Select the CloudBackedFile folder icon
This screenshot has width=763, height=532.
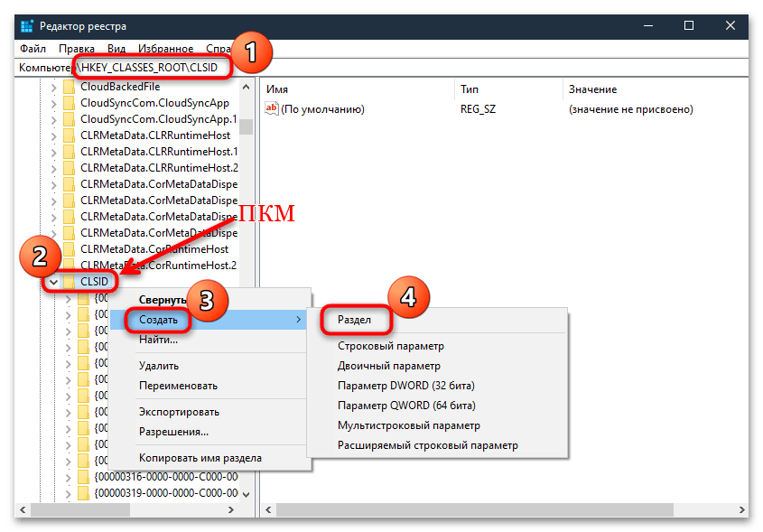[x=70, y=87]
